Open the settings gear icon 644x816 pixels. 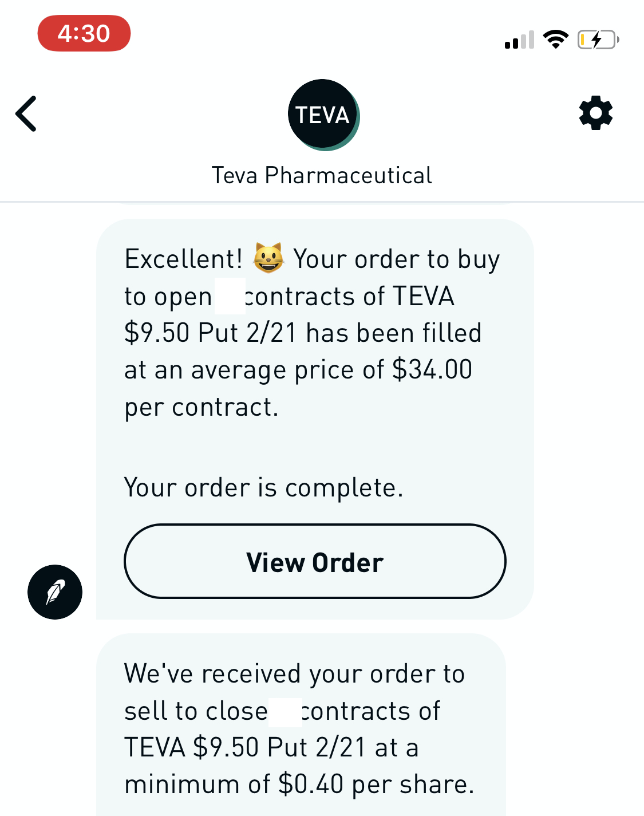click(x=596, y=113)
